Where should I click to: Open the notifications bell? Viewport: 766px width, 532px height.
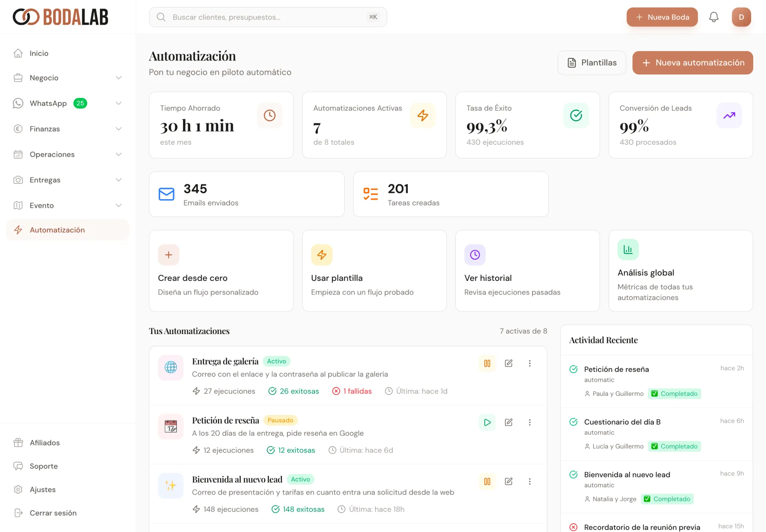714,17
